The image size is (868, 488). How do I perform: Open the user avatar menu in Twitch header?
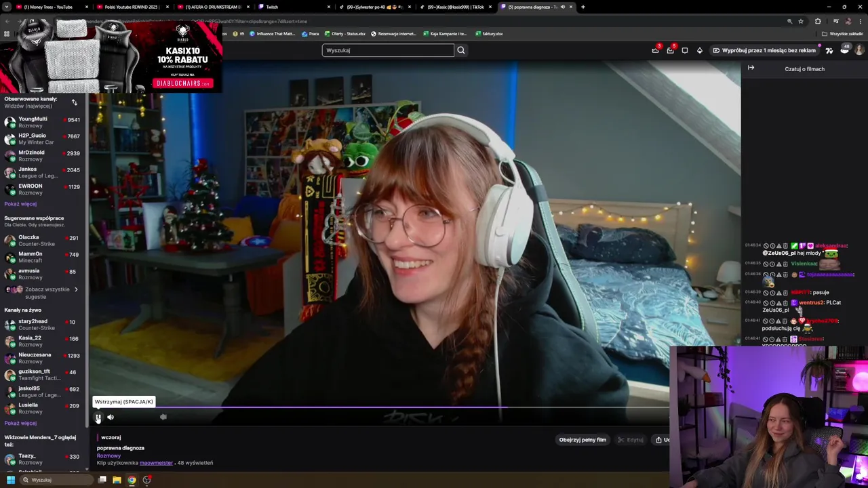point(859,50)
